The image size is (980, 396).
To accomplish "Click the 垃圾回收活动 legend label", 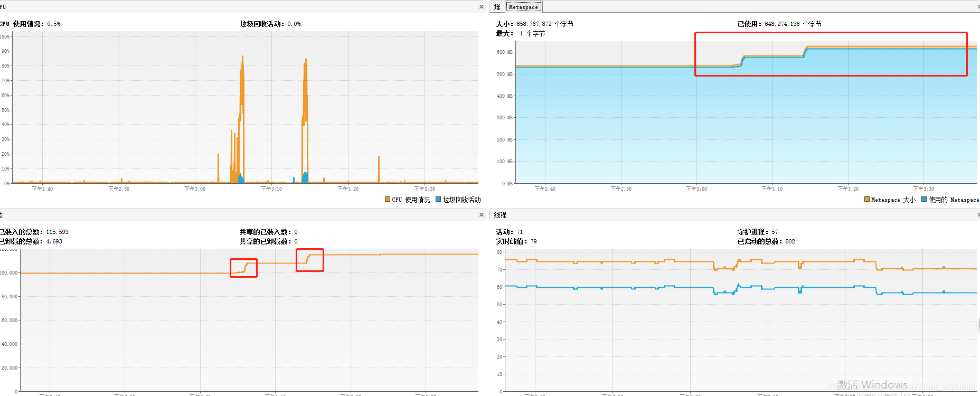I will [461, 200].
